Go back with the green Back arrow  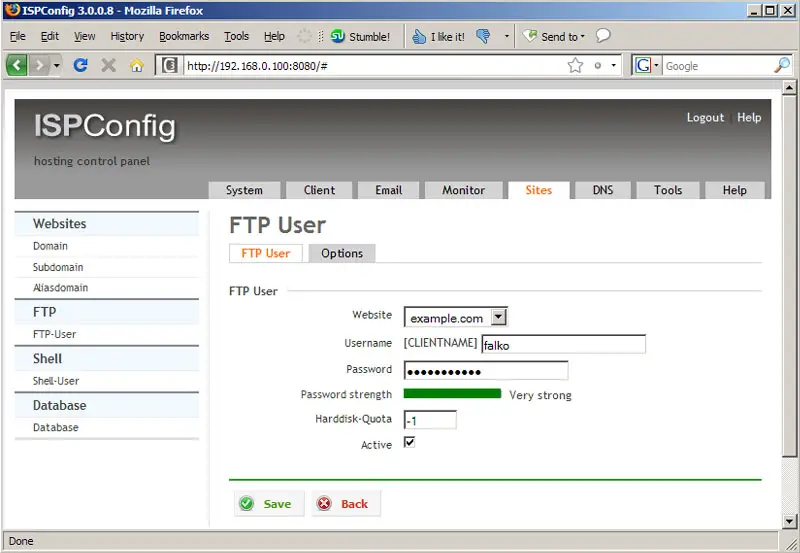(16, 65)
